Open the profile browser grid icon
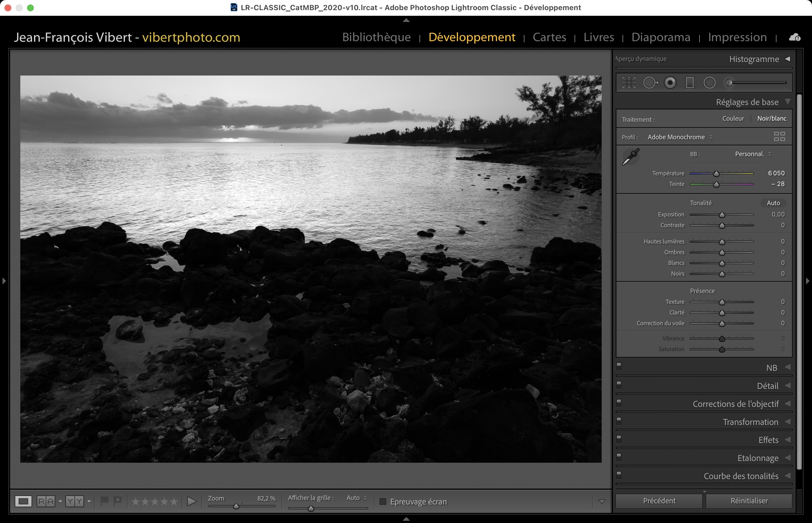Viewport: 812px width, 523px height. coord(779,136)
